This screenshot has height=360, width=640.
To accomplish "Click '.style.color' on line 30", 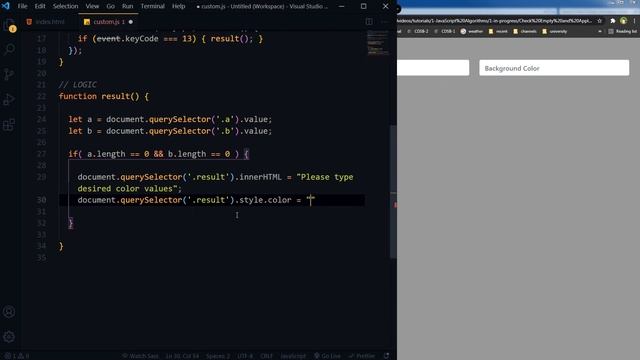I will [x=263, y=200].
